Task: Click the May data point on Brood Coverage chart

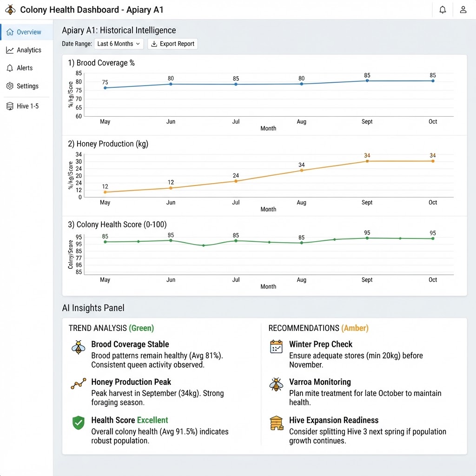Action: pyautogui.click(x=105, y=88)
